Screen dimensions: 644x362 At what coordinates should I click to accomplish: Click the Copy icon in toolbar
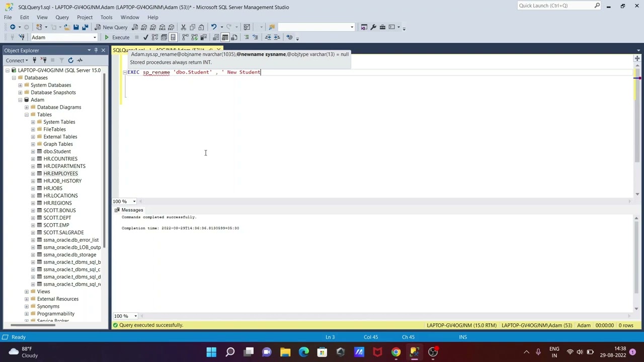192,27
